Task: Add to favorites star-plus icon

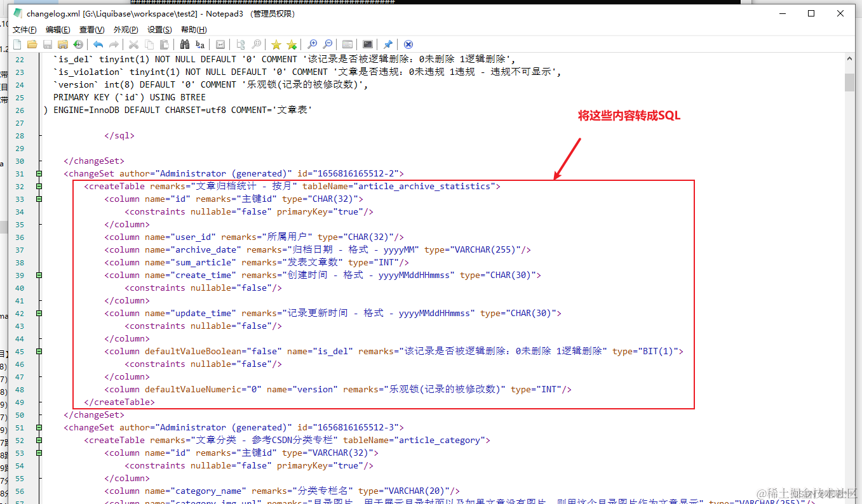Action: point(292,44)
